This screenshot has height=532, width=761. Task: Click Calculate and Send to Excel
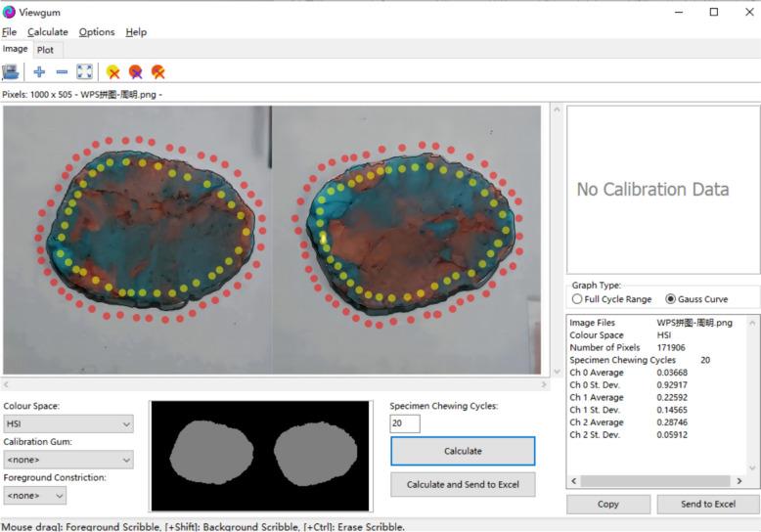click(x=462, y=484)
